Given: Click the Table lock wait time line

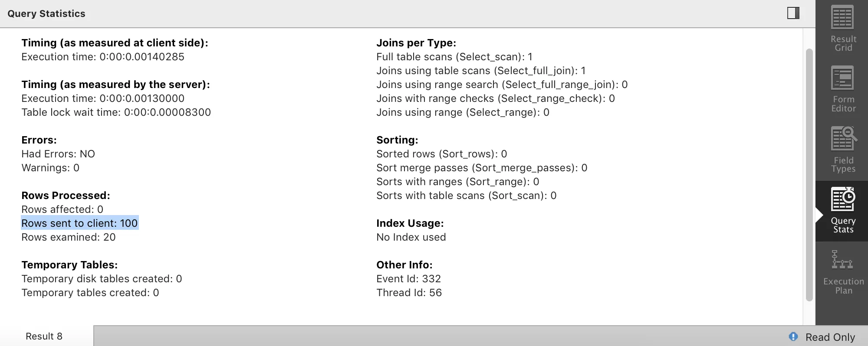Looking at the screenshot, I should [116, 112].
